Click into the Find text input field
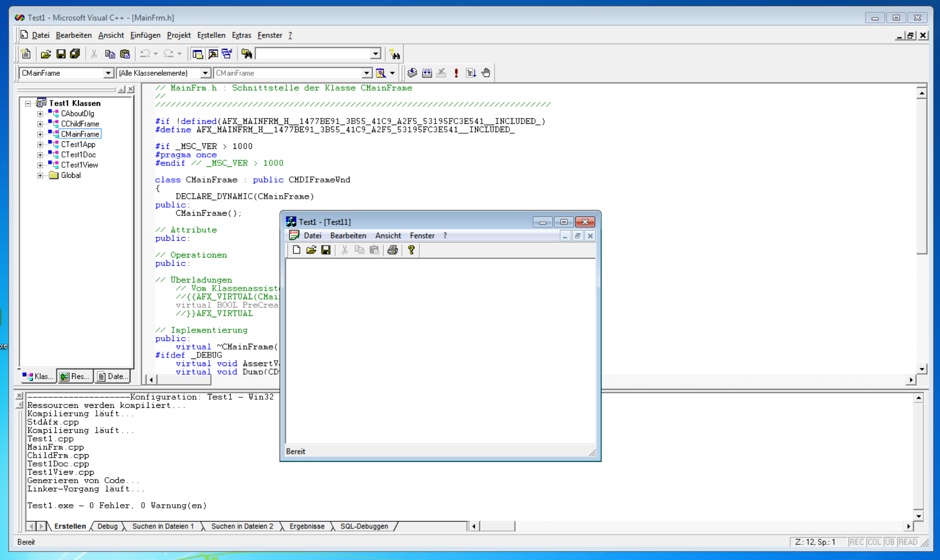Viewport: 940px width, 560px height. [313, 54]
